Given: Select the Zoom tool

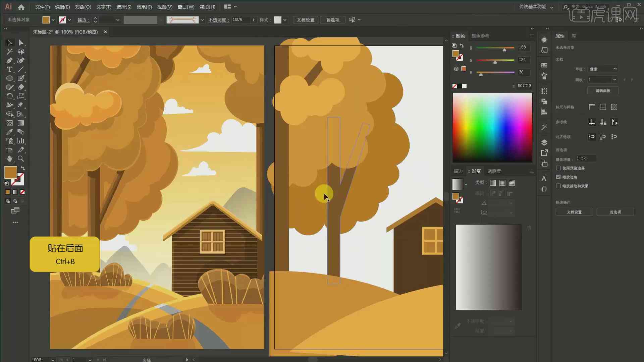Looking at the screenshot, I should 21,159.
